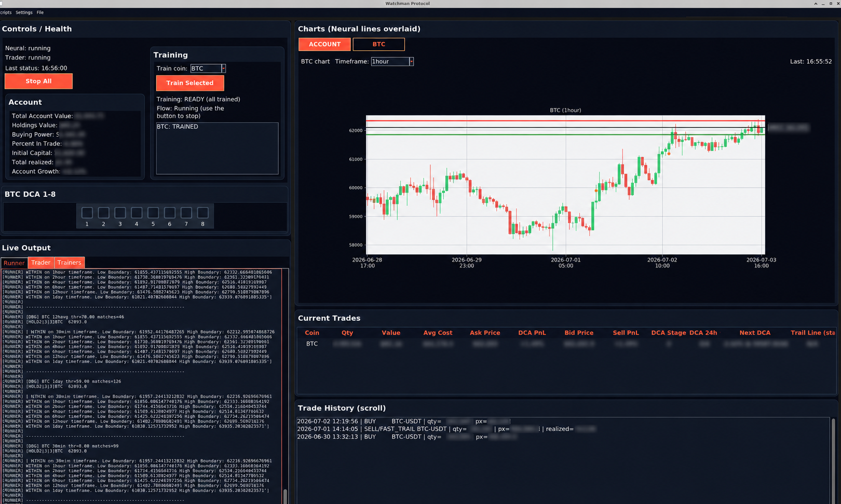Click the Ask Price column header
This screenshot has width=841, height=504.
(x=485, y=333)
